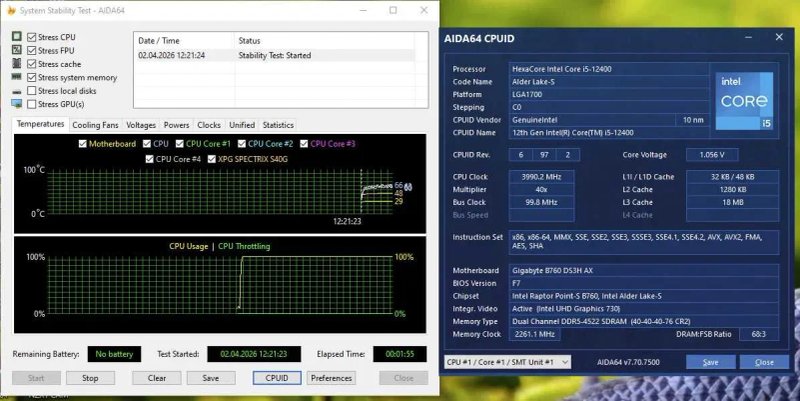The height and width of the screenshot is (401, 800).
Task: Click the Stop button to end test
Action: tap(90, 378)
